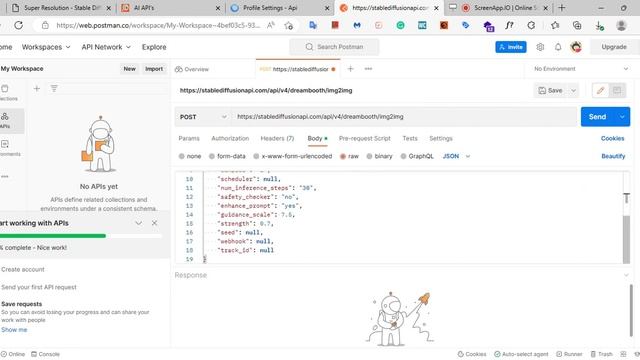Open the Explore menu item

pyautogui.click(x=154, y=47)
